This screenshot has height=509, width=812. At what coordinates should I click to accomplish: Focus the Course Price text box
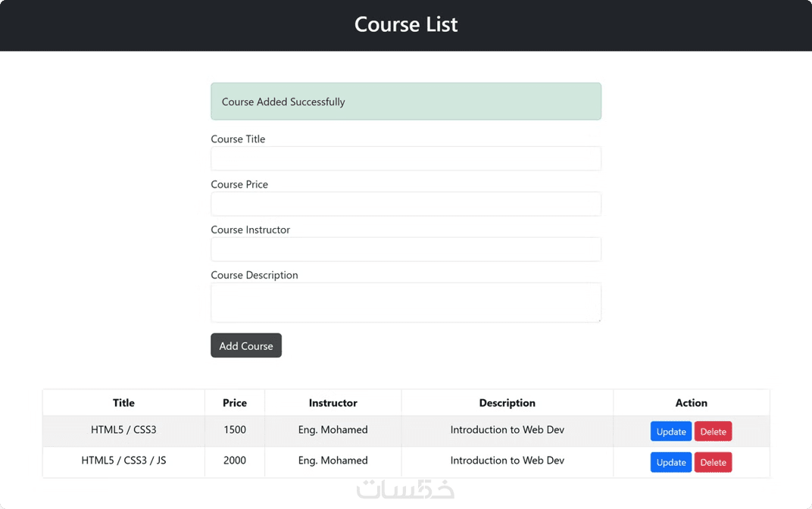pyautogui.click(x=406, y=205)
